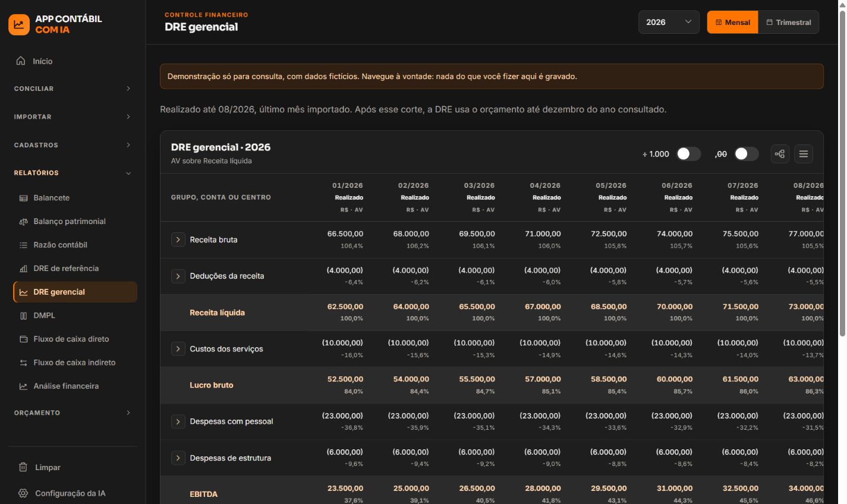Click the Balancete report icon
Screen dimensions: 847x504
click(x=24, y=198)
